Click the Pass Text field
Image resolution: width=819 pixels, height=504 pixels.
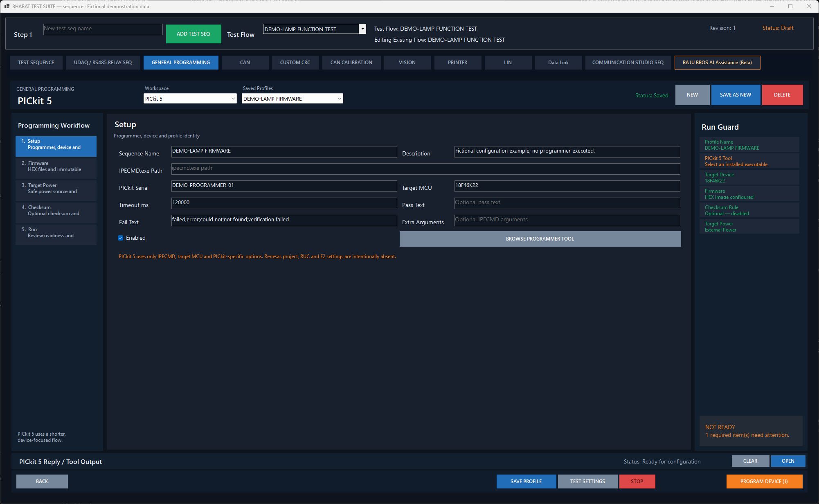[567, 203]
